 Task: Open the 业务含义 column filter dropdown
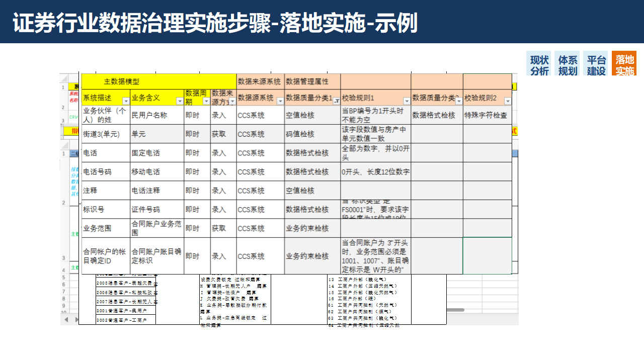point(179,101)
